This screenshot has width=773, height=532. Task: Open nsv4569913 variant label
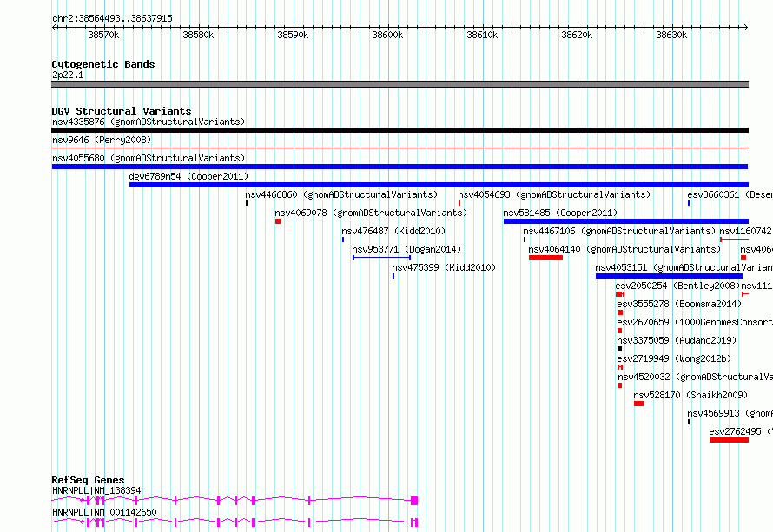[x=730, y=413]
